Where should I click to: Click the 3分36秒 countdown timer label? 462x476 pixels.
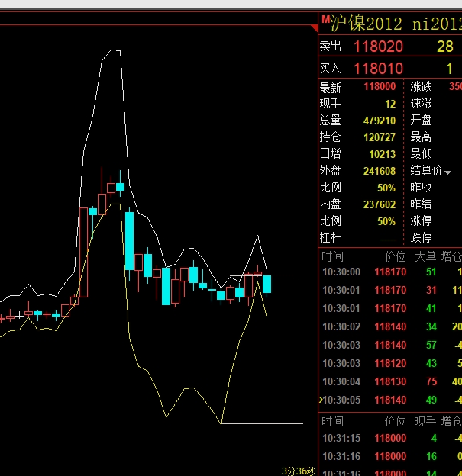click(298, 471)
